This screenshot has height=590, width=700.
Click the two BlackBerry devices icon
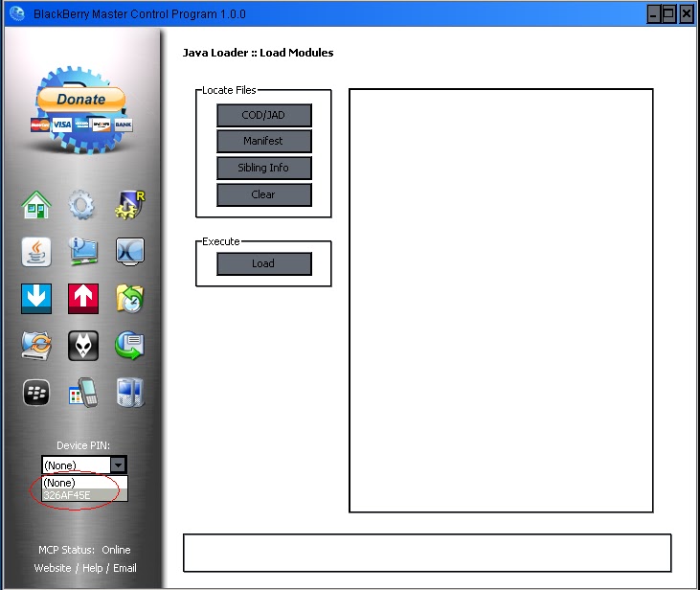pyautogui.click(x=130, y=393)
